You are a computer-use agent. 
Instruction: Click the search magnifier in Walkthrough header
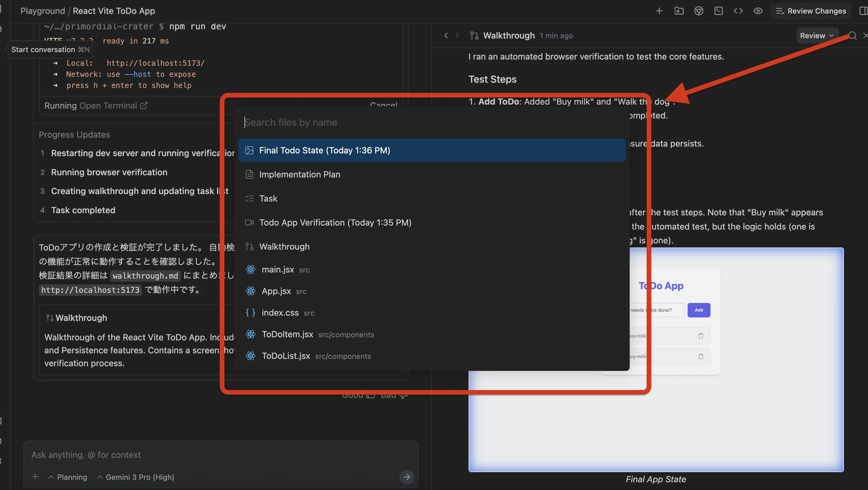pyautogui.click(x=852, y=36)
